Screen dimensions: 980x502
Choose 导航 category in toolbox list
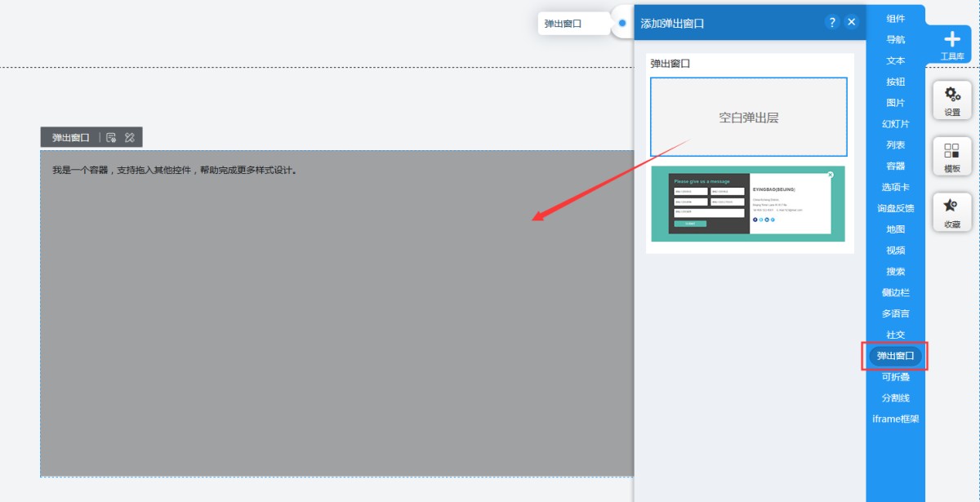tap(896, 40)
